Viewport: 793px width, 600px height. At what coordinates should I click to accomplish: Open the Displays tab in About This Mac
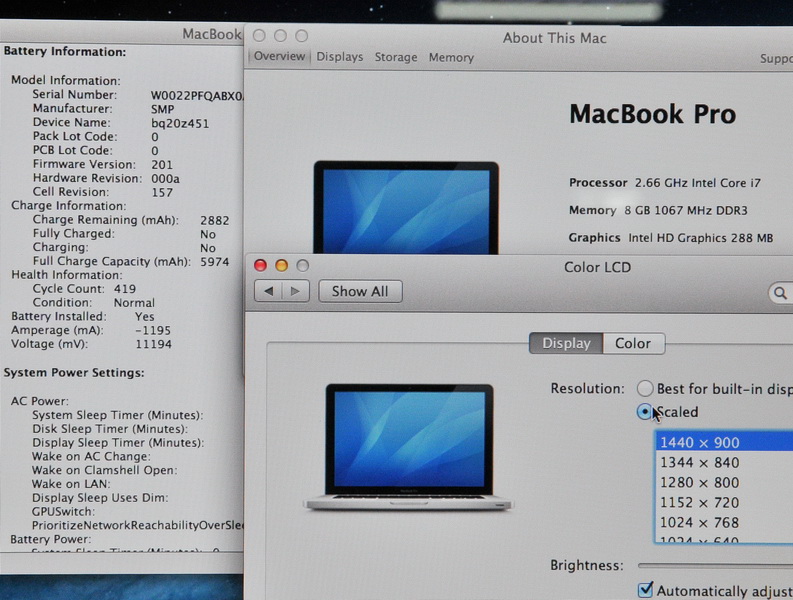(x=340, y=57)
